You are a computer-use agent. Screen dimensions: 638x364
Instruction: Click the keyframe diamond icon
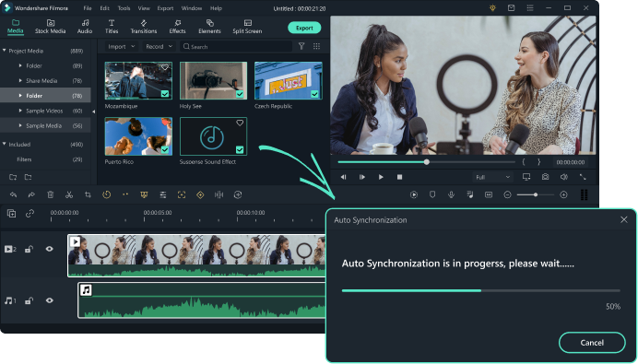coord(200,194)
